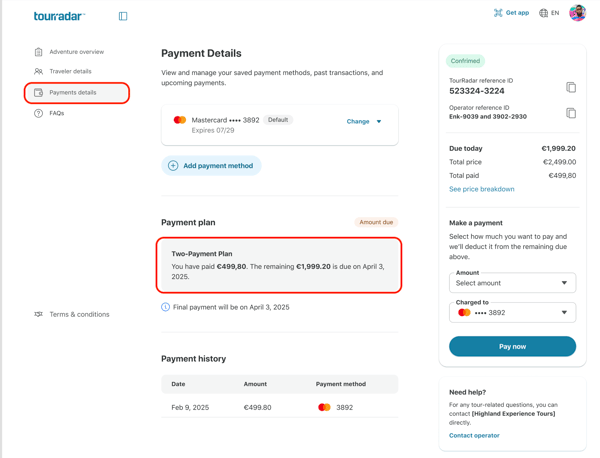Expand the Change card dropdown arrow

coord(379,121)
